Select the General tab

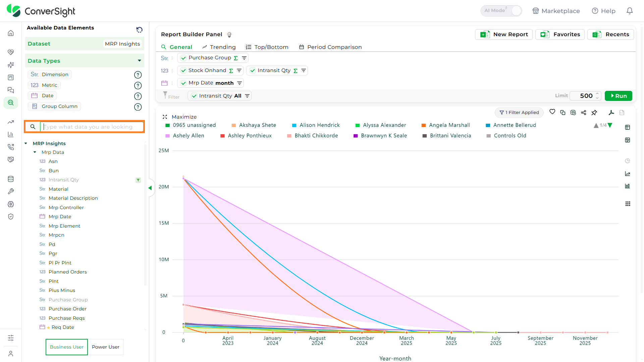[x=177, y=47]
